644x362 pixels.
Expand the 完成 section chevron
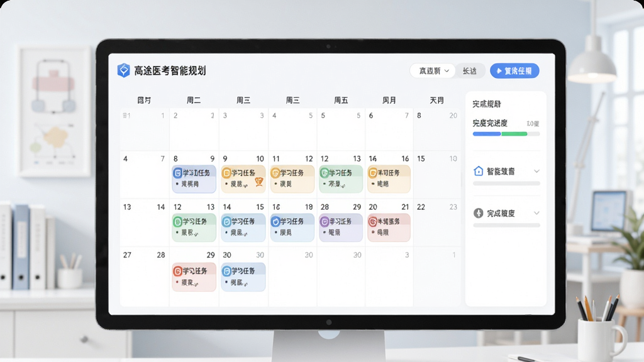(x=536, y=213)
